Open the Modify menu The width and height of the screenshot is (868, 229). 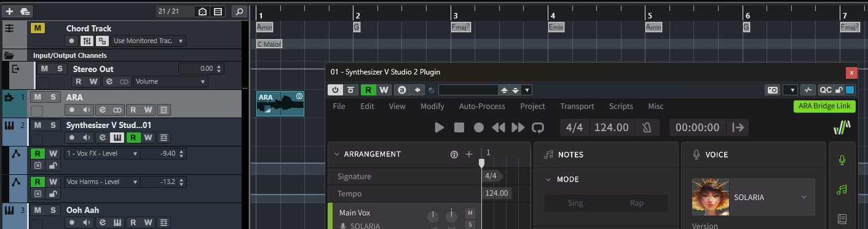432,106
